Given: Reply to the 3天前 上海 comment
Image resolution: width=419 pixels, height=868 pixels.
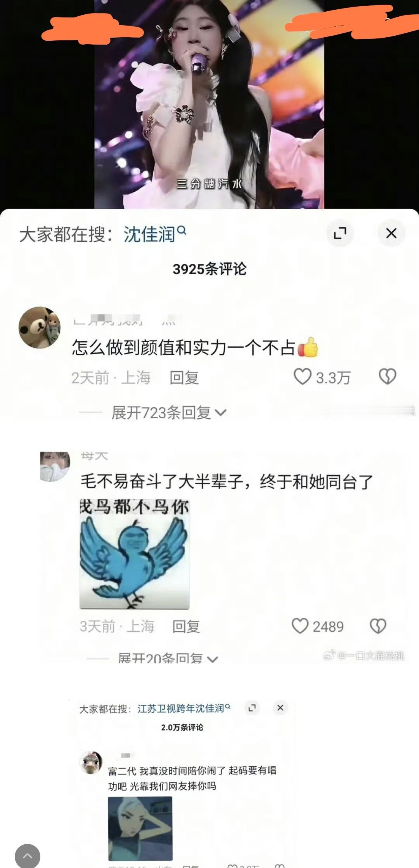Looking at the screenshot, I should point(186,626).
